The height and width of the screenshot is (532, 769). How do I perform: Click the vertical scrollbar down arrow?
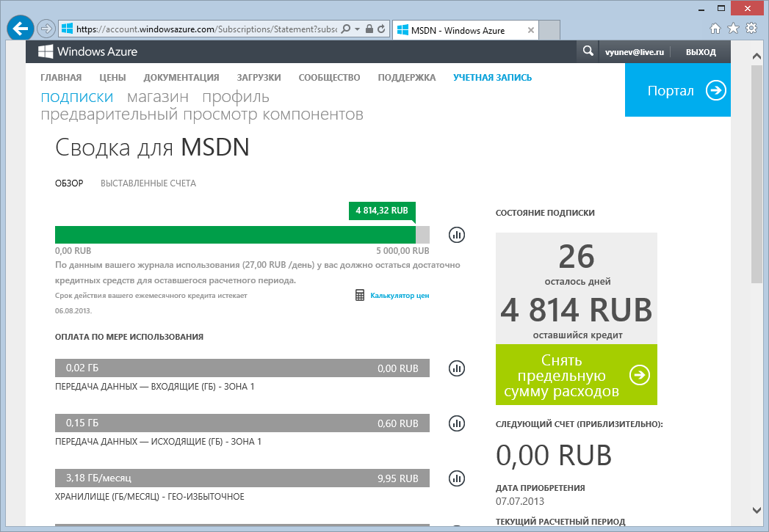pos(757,510)
